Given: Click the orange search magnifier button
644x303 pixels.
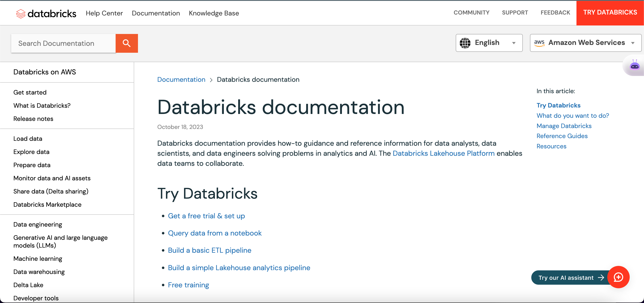Looking at the screenshot, I should click(x=127, y=43).
